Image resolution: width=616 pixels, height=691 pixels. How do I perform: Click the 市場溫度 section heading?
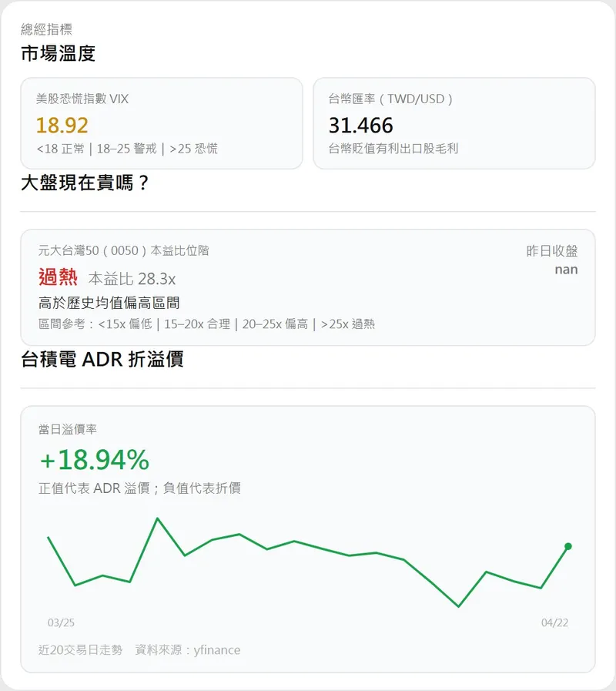pos(59,54)
